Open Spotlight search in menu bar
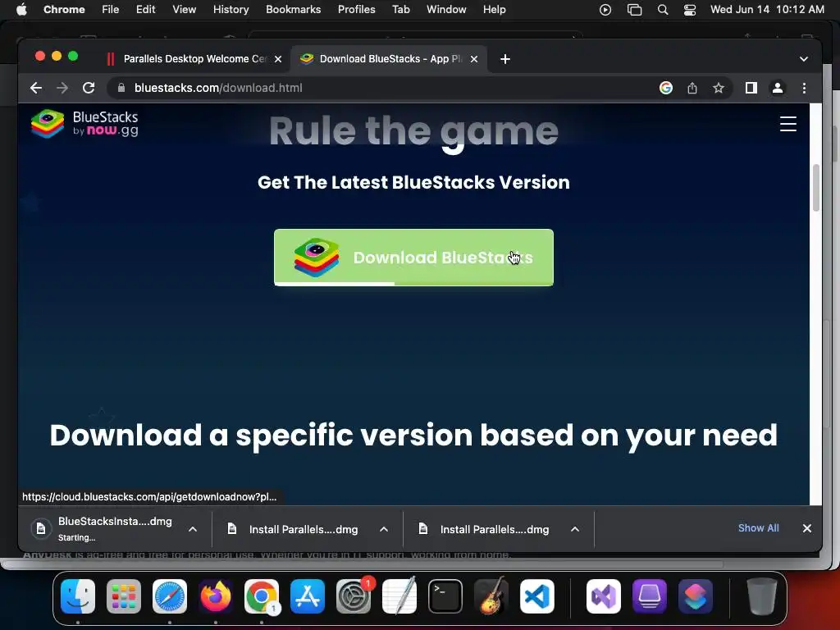Viewport: 840px width, 630px height. coord(663,10)
